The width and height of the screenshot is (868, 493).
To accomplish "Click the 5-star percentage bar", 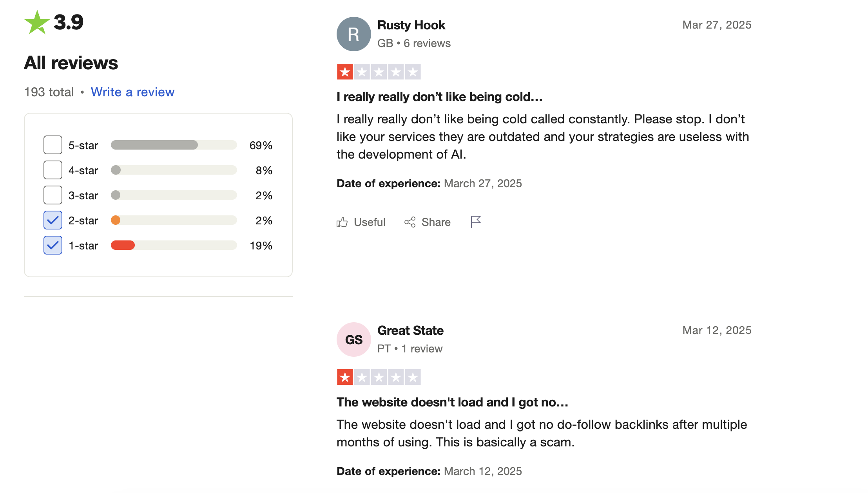I will pyautogui.click(x=174, y=145).
